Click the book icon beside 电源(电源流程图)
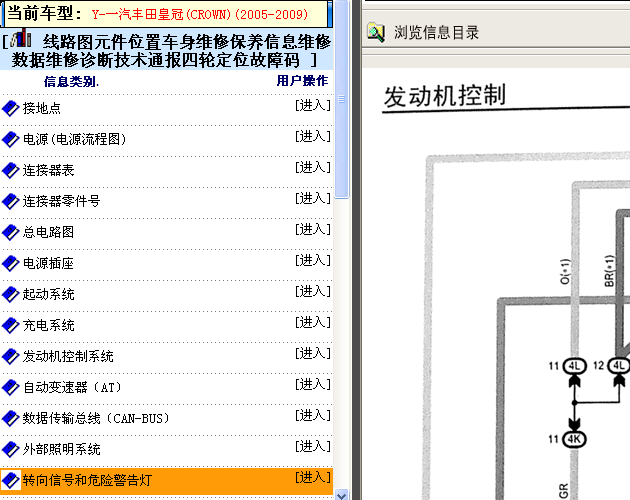 [10, 139]
